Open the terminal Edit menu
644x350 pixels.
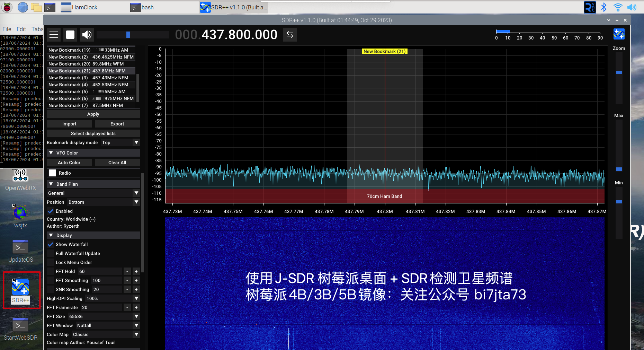(x=21, y=29)
